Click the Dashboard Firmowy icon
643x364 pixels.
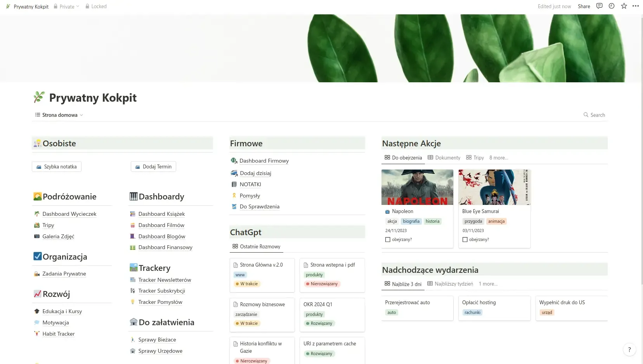tap(234, 161)
